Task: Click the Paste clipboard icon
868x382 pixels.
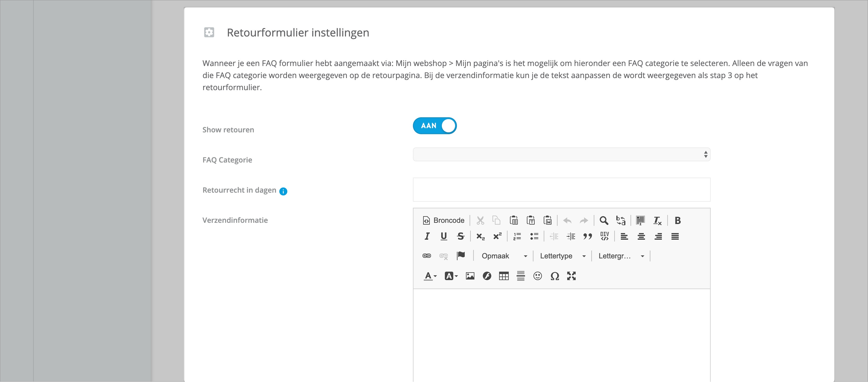Action: [514, 220]
